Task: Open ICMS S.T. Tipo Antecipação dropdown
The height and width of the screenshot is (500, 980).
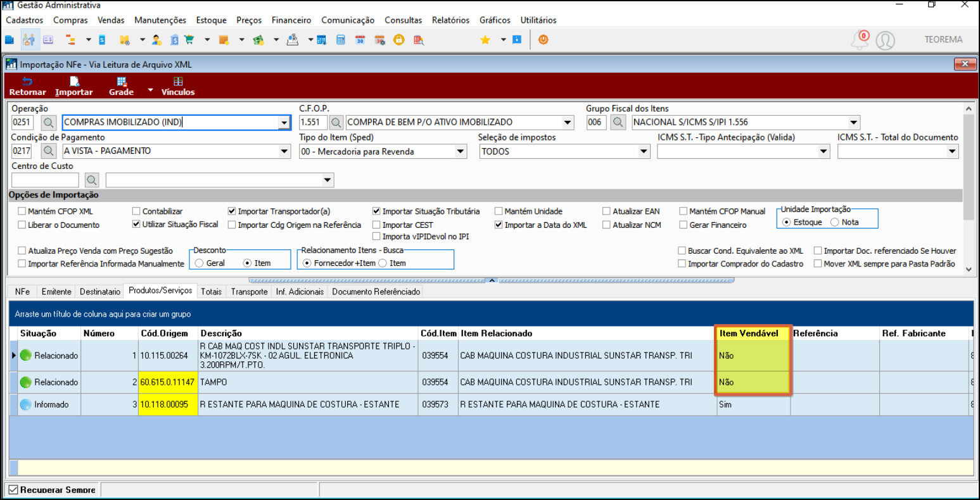Action: click(824, 152)
